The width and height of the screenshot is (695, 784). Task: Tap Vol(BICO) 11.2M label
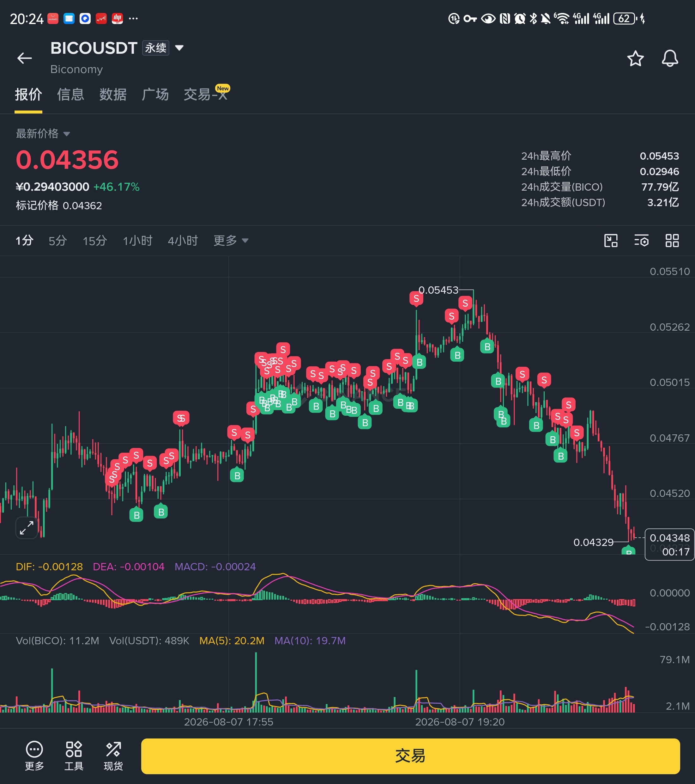[x=57, y=640]
